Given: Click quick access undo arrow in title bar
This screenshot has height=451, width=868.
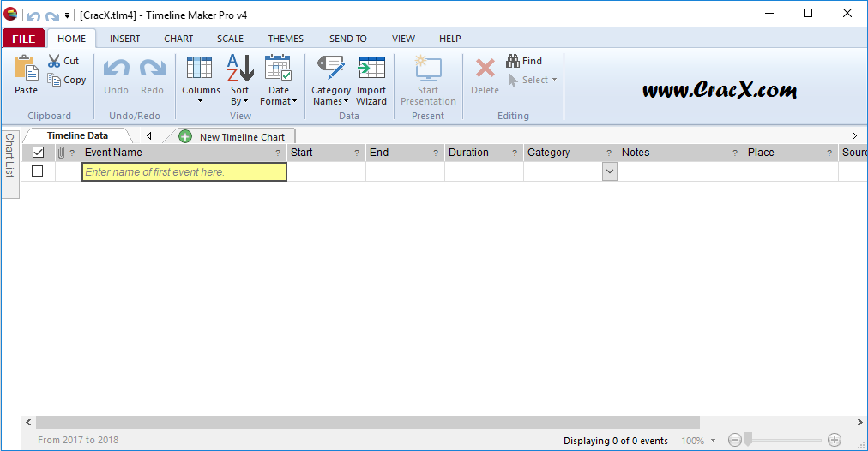Looking at the screenshot, I should coord(33,16).
